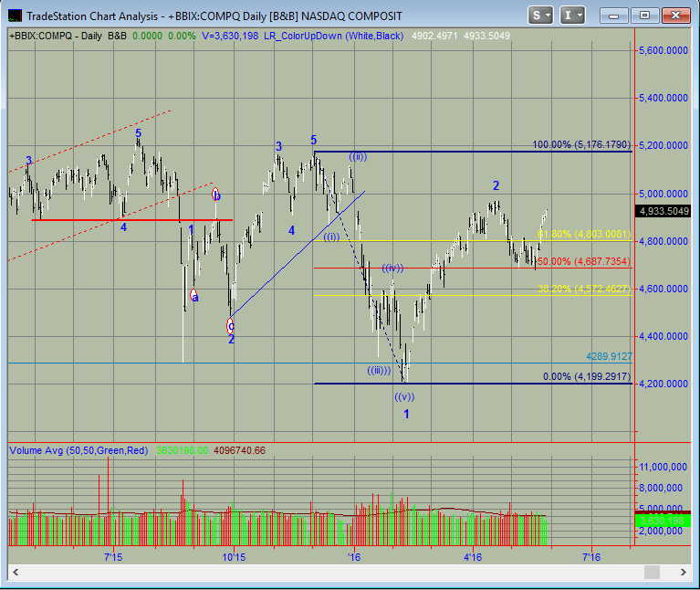Click the current price tag 4,933.5049
The height and width of the screenshot is (590, 700).
(663, 211)
